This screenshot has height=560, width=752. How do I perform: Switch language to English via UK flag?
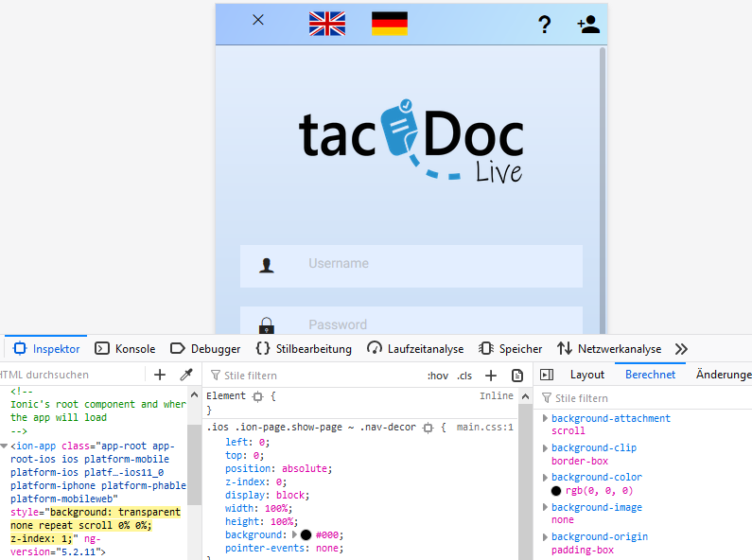pyautogui.click(x=327, y=24)
